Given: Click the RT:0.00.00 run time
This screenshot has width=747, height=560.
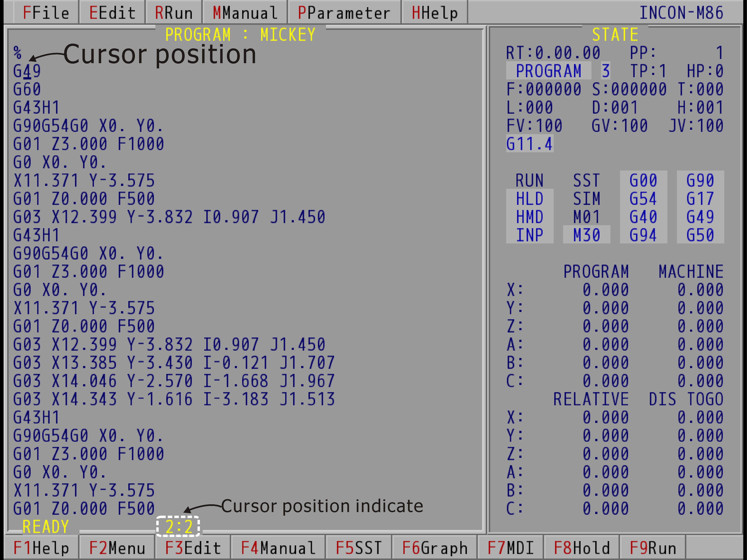Looking at the screenshot, I should tap(553, 53).
